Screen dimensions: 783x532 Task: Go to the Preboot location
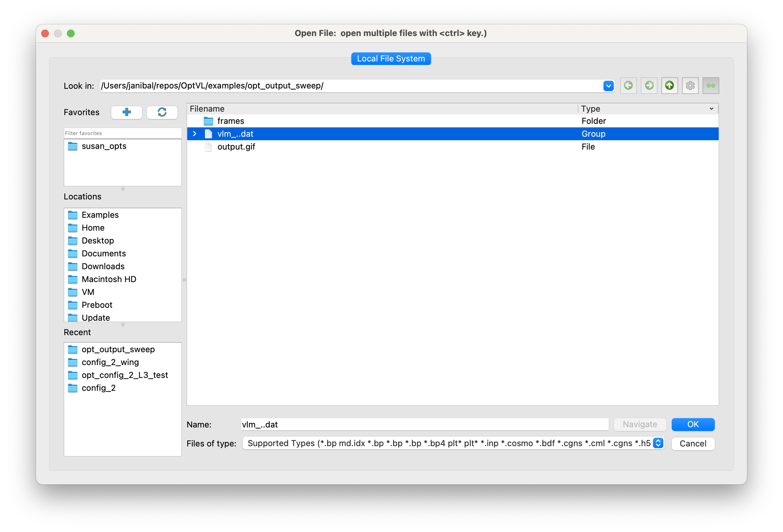coord(123,305)
